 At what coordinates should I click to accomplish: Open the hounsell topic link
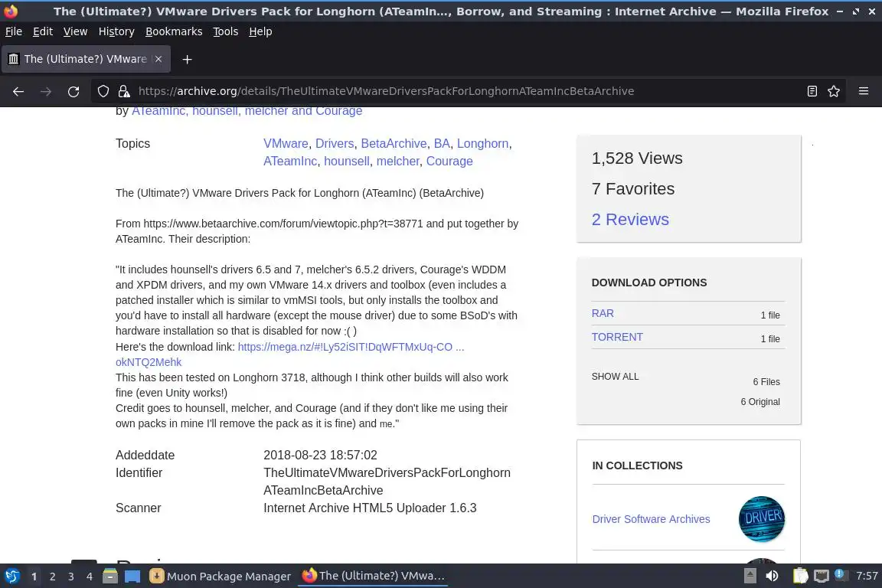[347, 161]
